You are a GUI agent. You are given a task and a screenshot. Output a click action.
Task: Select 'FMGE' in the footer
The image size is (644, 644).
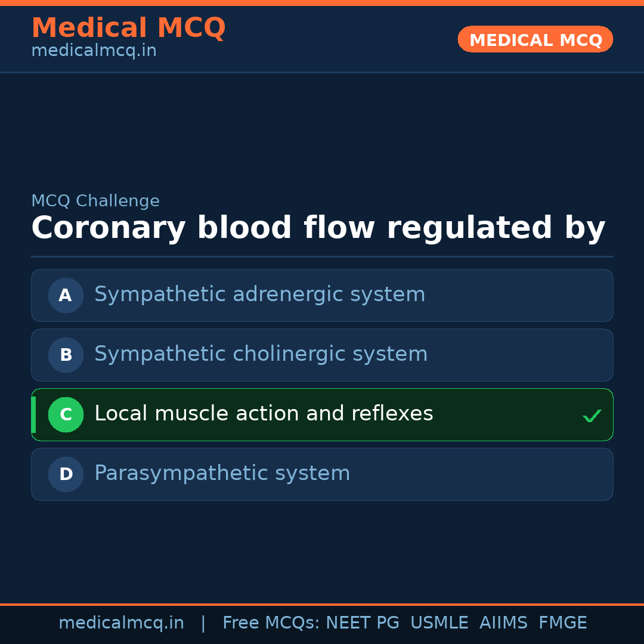[x=562, y=623]
